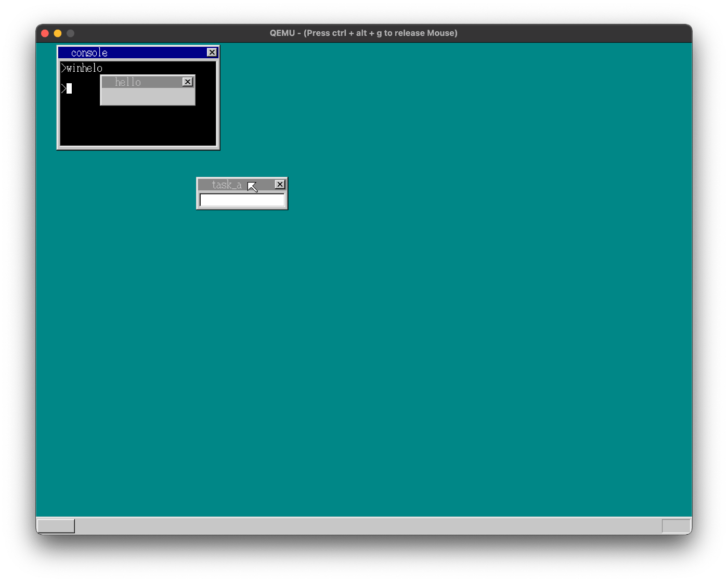Click the QEMU window title text
The image size is (728, 582).
(363, 33)
